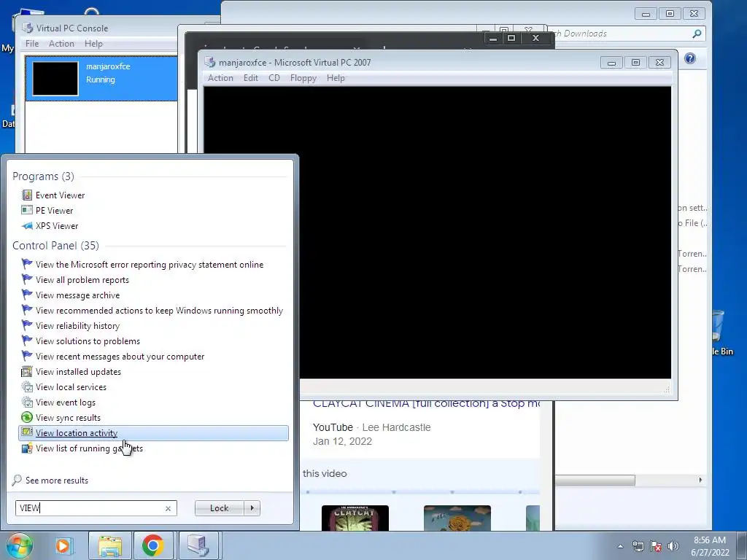Open View recommended actions to keep Windows running smoothly
Viewport: 747px width, 560px height.
click(159, 311)
